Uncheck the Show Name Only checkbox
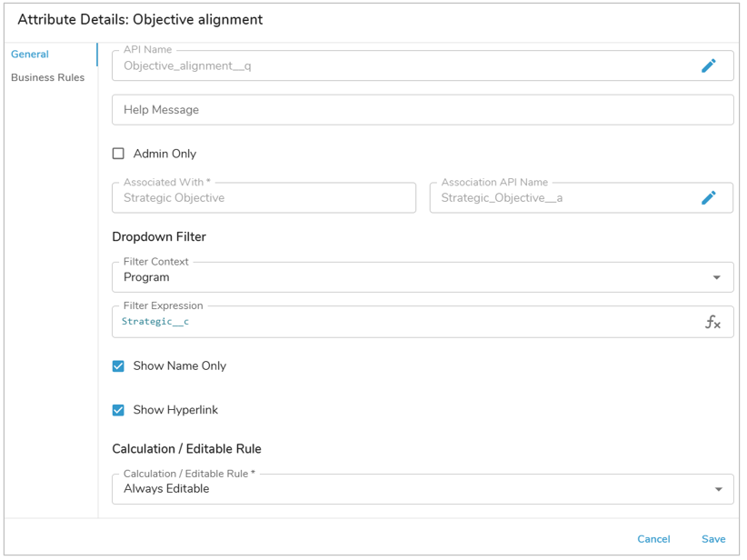This screenshot has height=560, width=747. (118, 365)
